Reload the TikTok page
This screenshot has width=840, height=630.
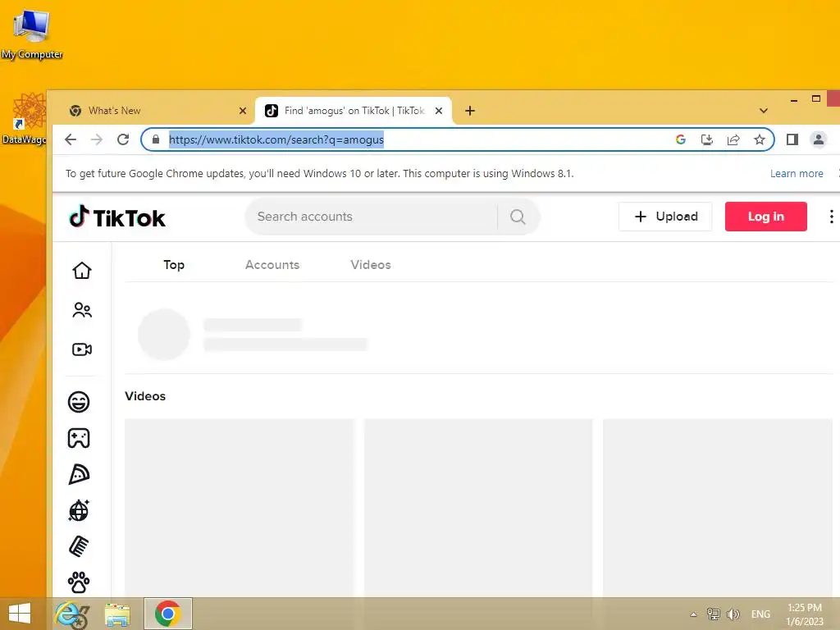click(x=123, y=139)
